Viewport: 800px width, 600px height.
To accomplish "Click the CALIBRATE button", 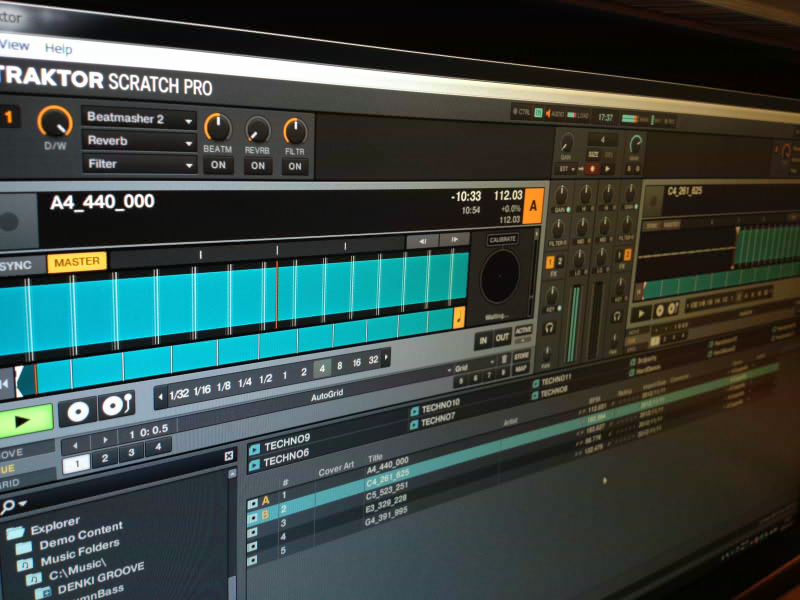I will coord(502,239).
